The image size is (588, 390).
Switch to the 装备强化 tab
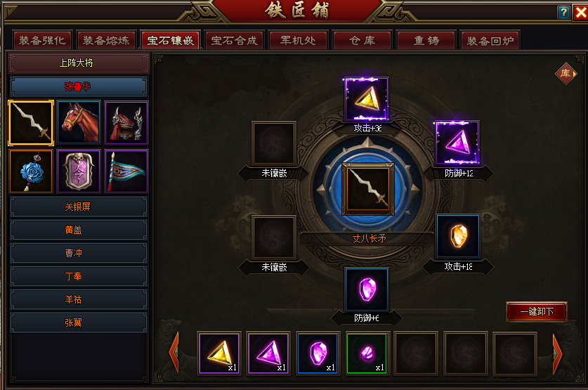pos(42,40)
